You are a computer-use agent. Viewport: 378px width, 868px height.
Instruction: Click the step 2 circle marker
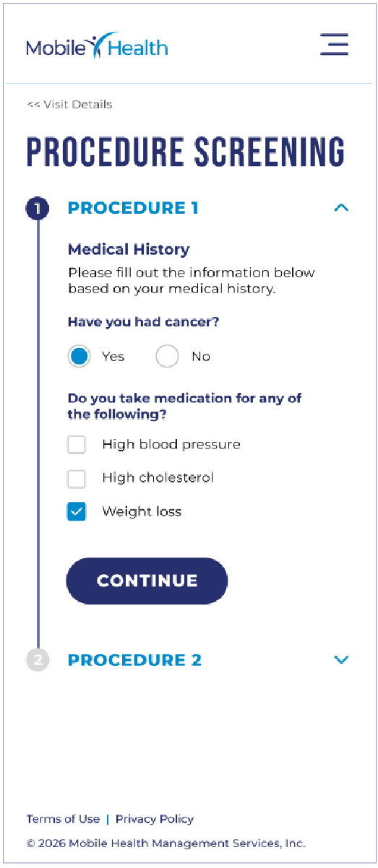click(38, 660)
